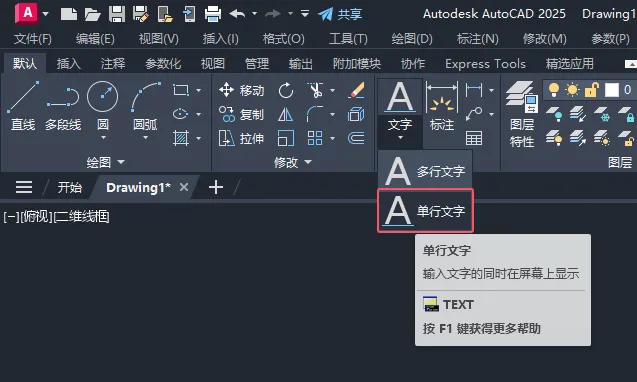This screenshot has width=637, height=382.
Task: Switch to the 参数化 ribbon tab
Action: click(x=163, y=63)
